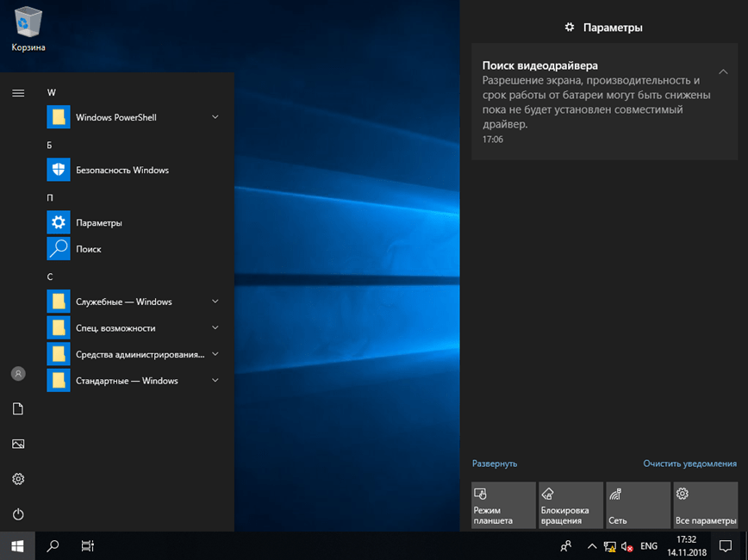Click the taskbar search magnifier icon
Screen dimensions: 748x560
coord(53,545)
